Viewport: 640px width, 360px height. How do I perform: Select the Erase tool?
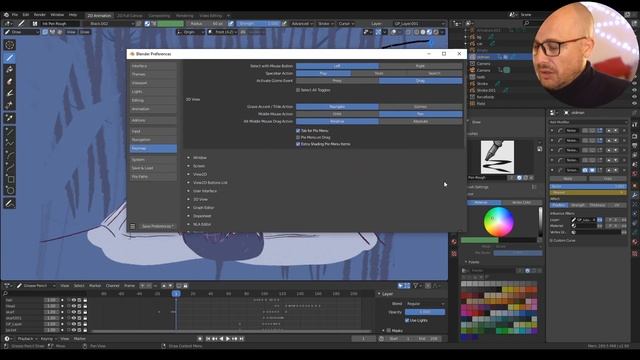click(9, 82)
